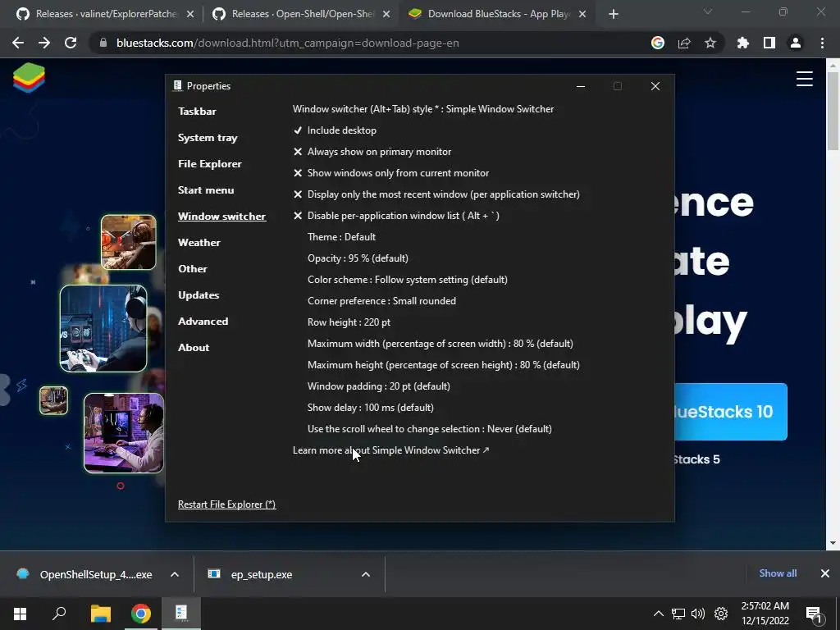Open the volume icon in system tray
840x630 pixels.
698,614
